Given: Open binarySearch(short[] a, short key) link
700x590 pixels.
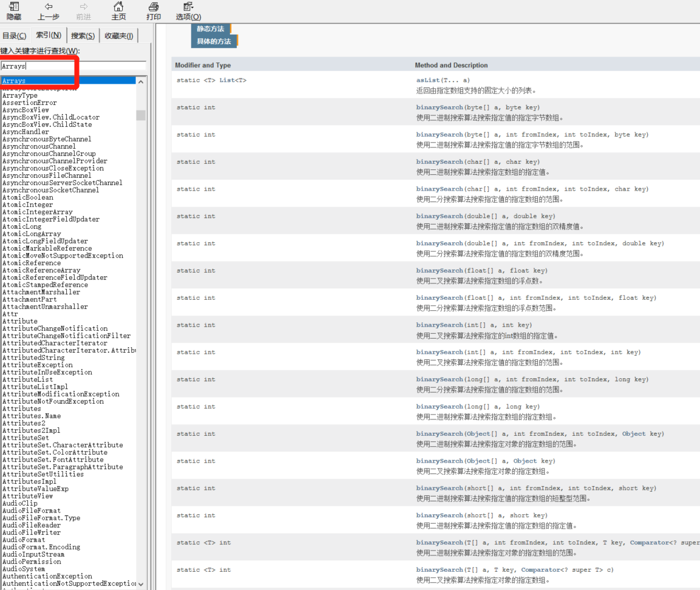Looking at the screenshot, I should (440, 515).
